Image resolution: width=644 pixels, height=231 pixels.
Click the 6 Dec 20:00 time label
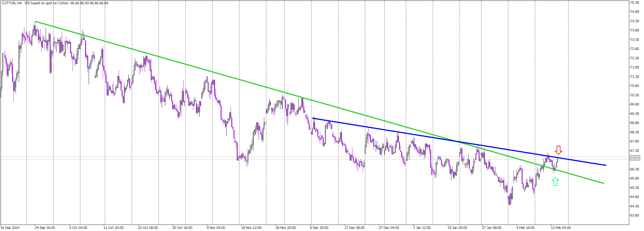tap(319, 228)
